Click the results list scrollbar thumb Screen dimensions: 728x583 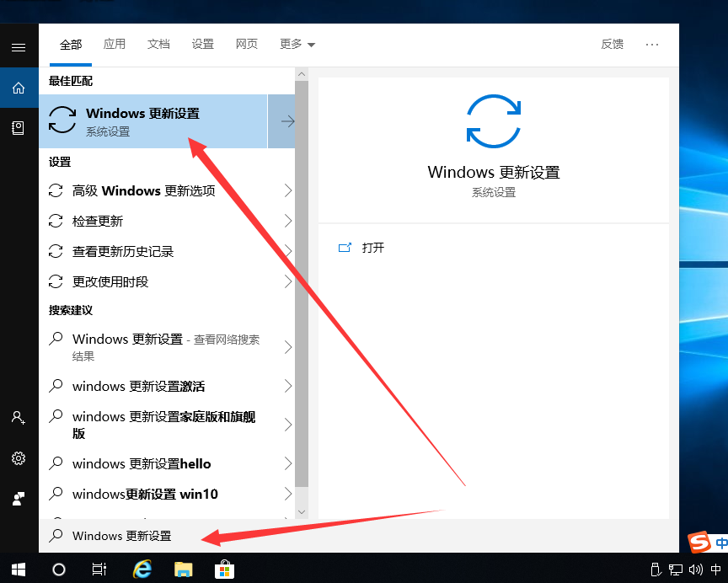pyautogui.click(x=302, y=284)
